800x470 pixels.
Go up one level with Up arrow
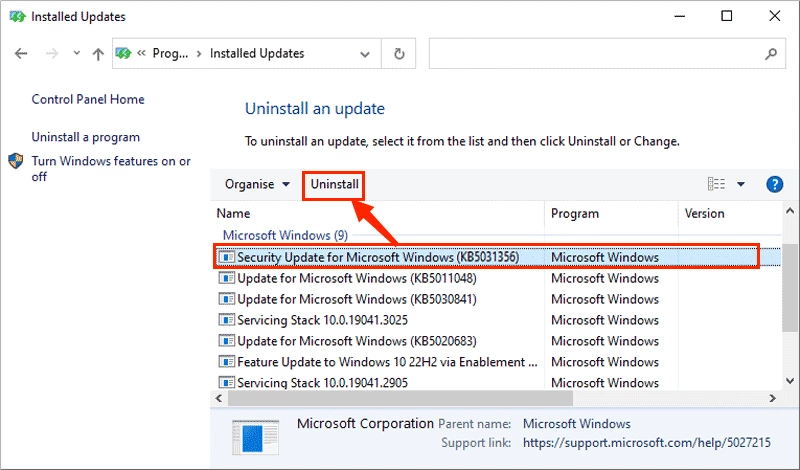coord(98,54)
